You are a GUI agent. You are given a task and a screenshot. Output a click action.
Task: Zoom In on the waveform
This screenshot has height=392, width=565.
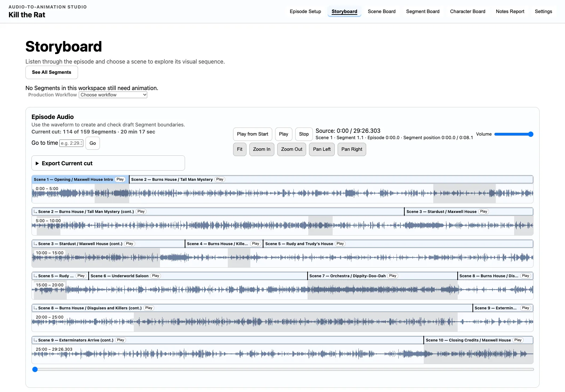(262, 149)
